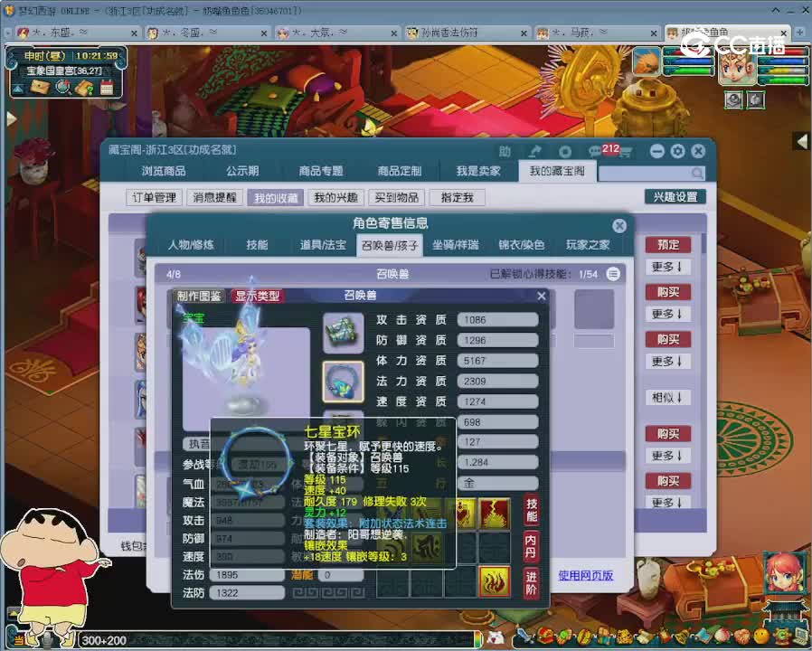Click the round record icon in 藏宝阁 header

565,151
